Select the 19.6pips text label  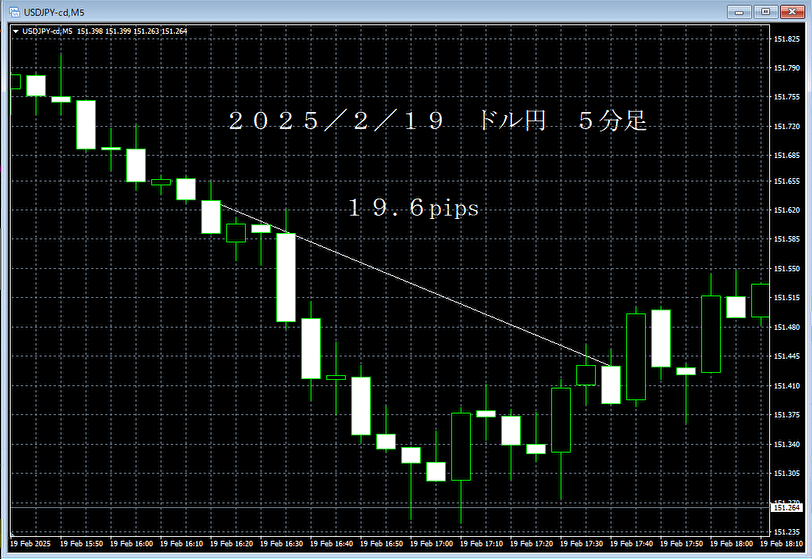(413, 208)
